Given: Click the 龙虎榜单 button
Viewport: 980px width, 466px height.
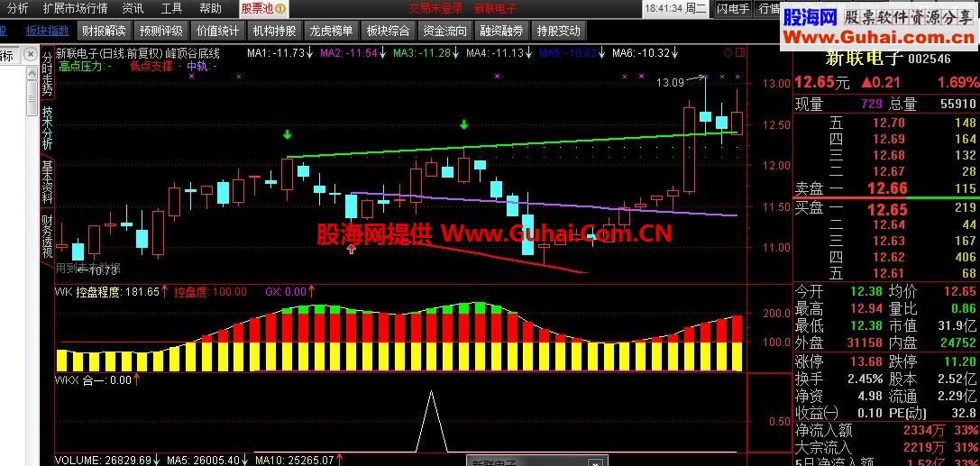Looking at the screenshot, I should pyautogui.click(x=331, y=30).
